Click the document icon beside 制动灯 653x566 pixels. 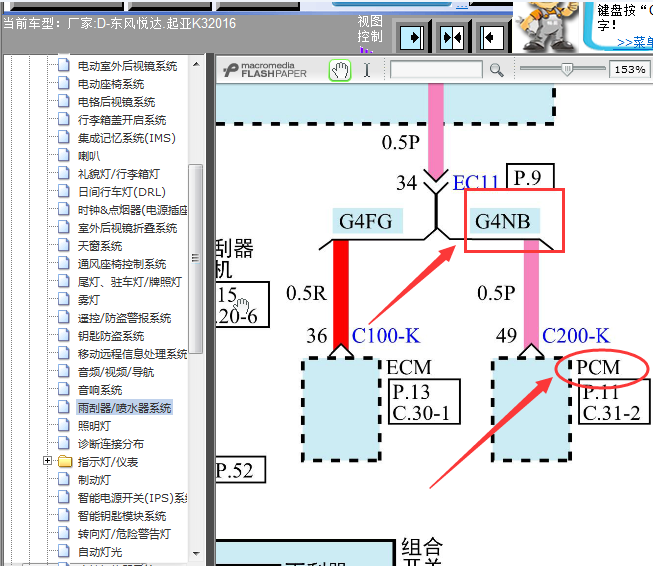[x=64, y=479]
